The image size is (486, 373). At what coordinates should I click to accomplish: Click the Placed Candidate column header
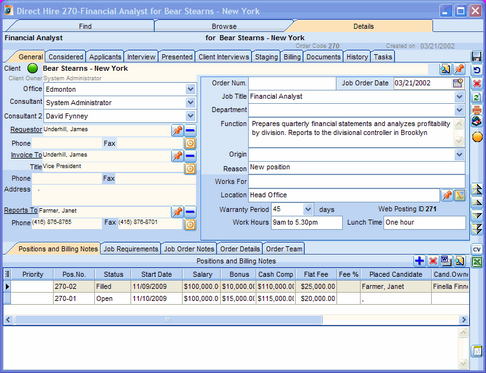point(396,274)
